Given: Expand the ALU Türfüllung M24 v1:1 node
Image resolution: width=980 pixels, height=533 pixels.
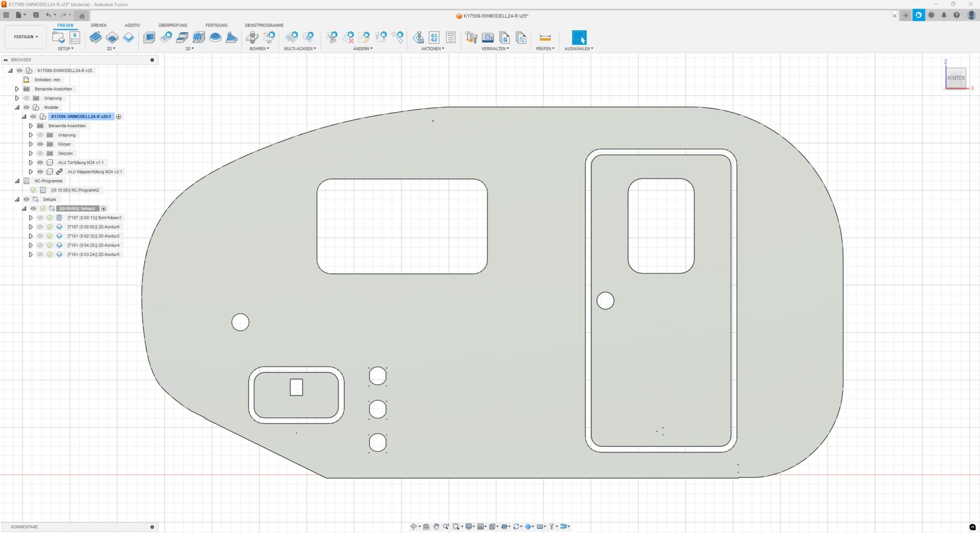Looking at the screenshot, I should coord(31,162).
